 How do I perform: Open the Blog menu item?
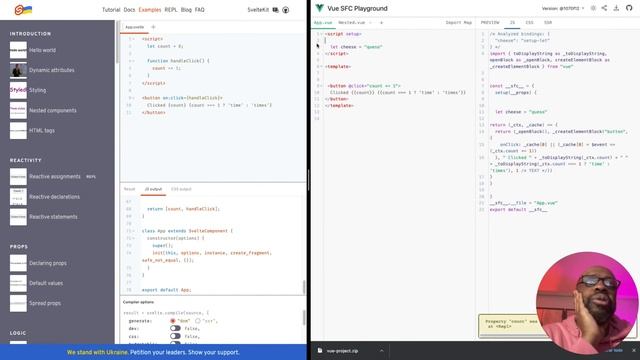186,10
